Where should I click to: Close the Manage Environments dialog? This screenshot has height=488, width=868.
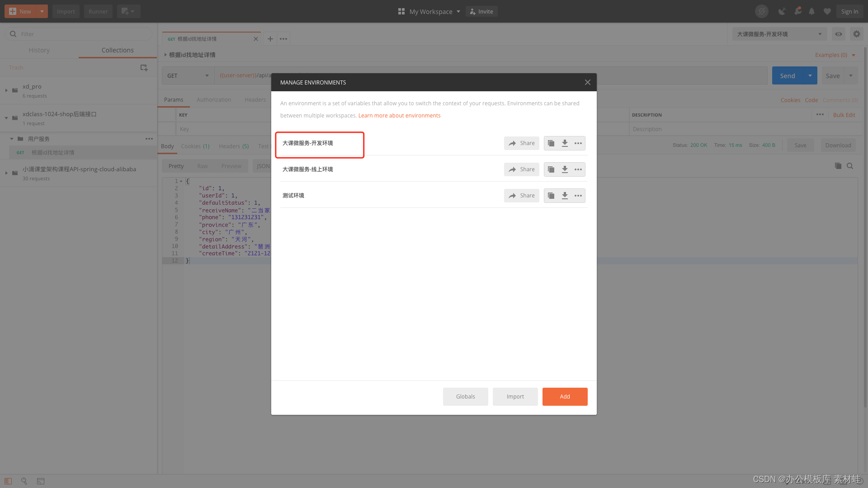click(587, 82)
